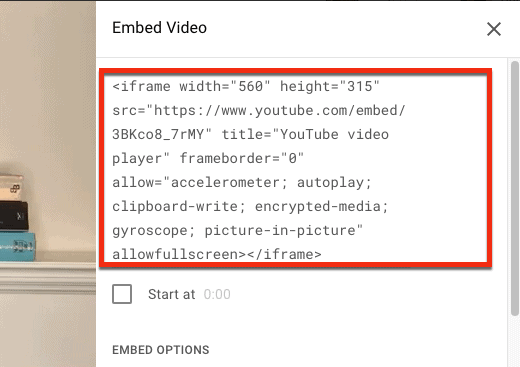Click 'picture-in-picture' in the embed code
This screenshot has height=367, width=520.
[x=280, y=230]
